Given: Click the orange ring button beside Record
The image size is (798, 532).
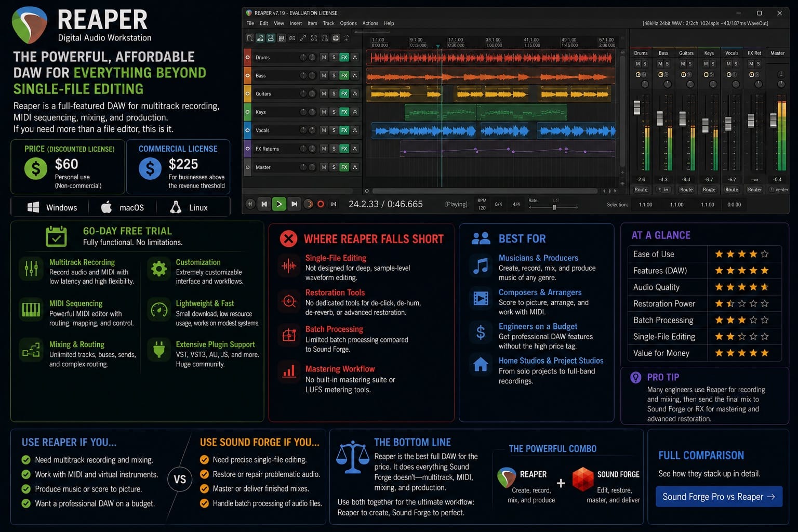Looking at the screenshot, I should [308, 204].
